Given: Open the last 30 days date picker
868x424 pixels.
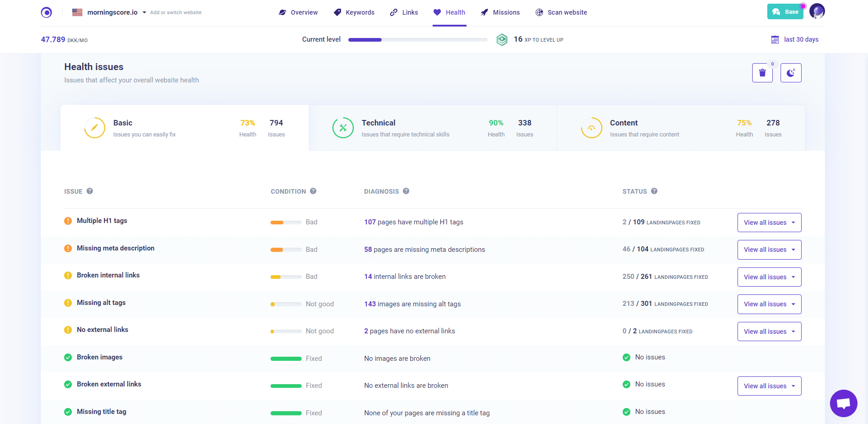Looking at the screenshot, I should coord(795,39).
